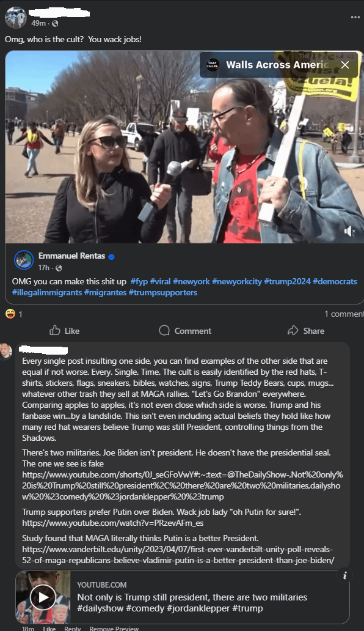Click Remove Preview under the comment
Screen dimensions: 364x631
click(114, 628)
